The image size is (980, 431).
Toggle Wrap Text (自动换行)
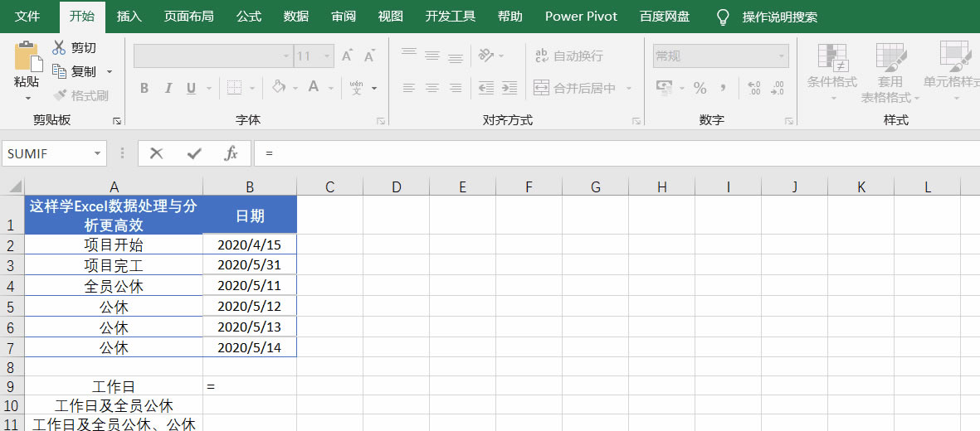[x=569, y=56]
